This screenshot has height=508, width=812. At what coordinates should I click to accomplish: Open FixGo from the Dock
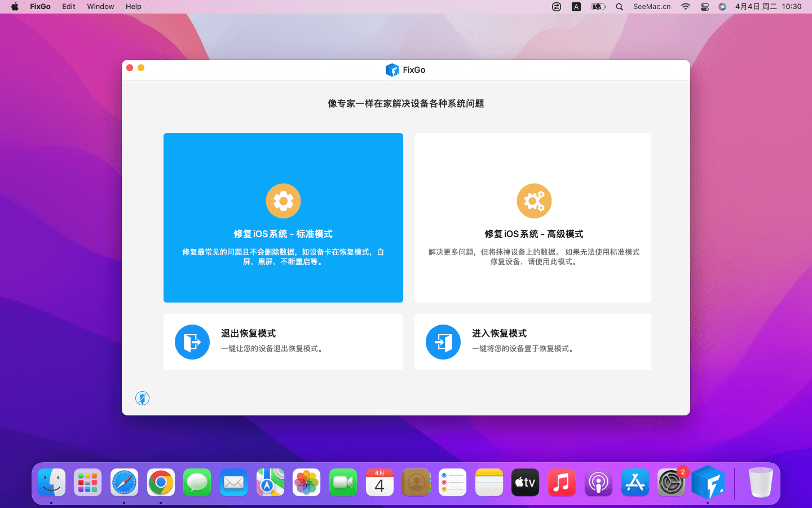click(x=708, y=483)
